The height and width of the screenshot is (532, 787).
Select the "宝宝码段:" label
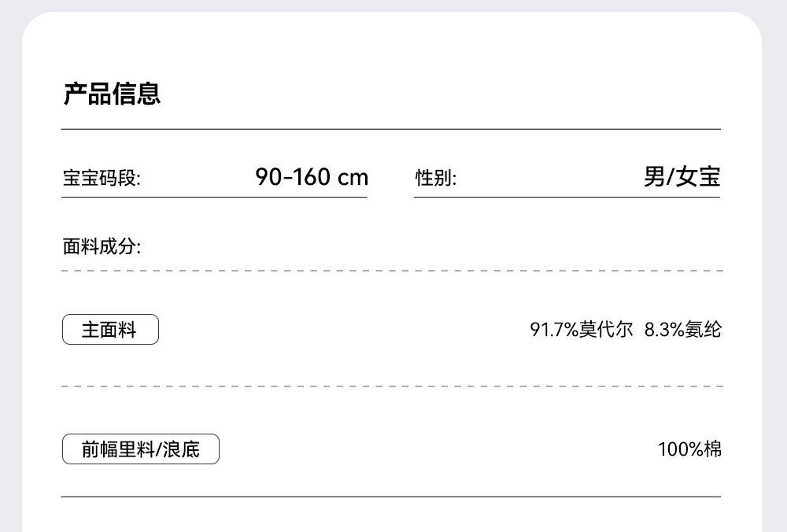tap(102, 179)
